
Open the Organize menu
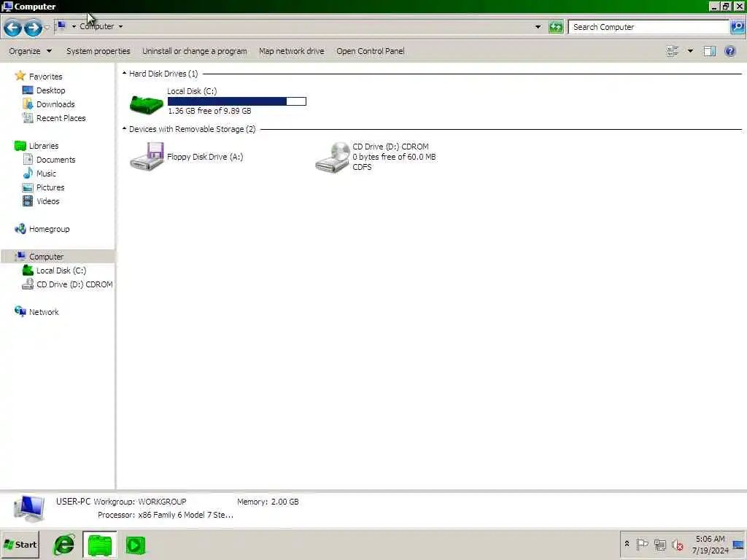(x=30, y=51)
